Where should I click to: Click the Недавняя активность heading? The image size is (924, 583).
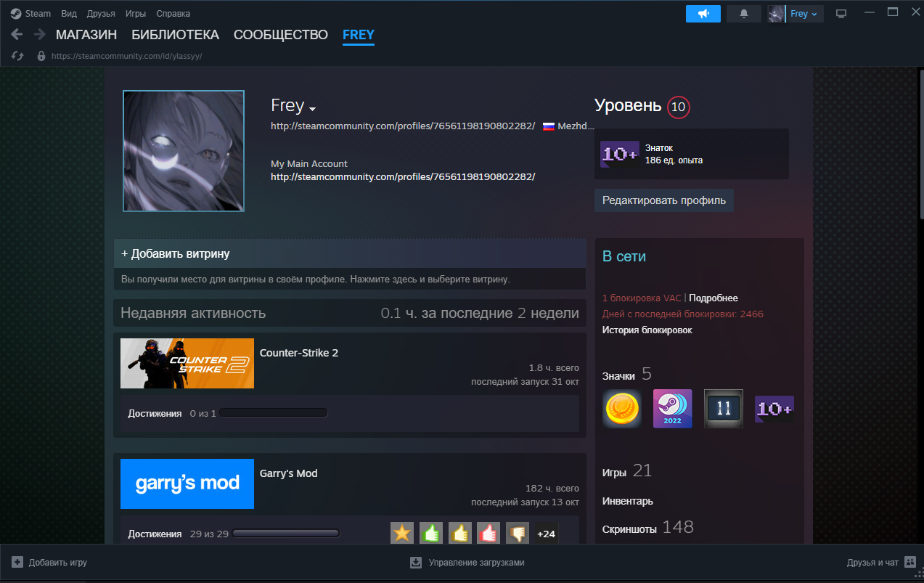tap(193, 314)
